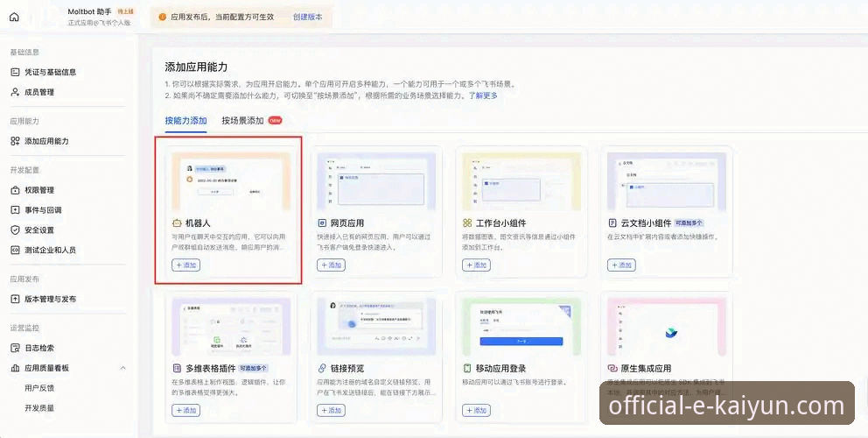Click the 移动应用登录 phone icon
The image size is (868, 438).
467,368
